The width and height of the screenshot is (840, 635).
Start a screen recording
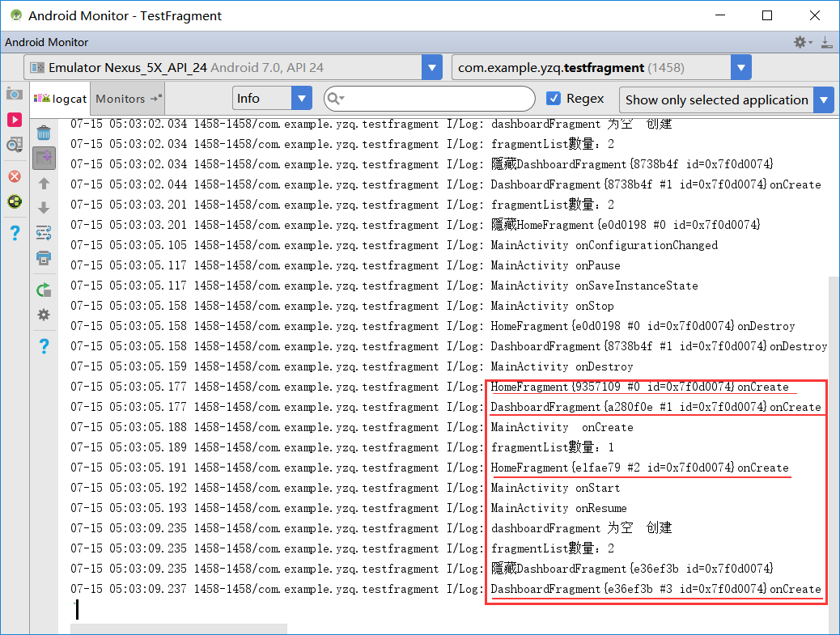pos(14,119)
